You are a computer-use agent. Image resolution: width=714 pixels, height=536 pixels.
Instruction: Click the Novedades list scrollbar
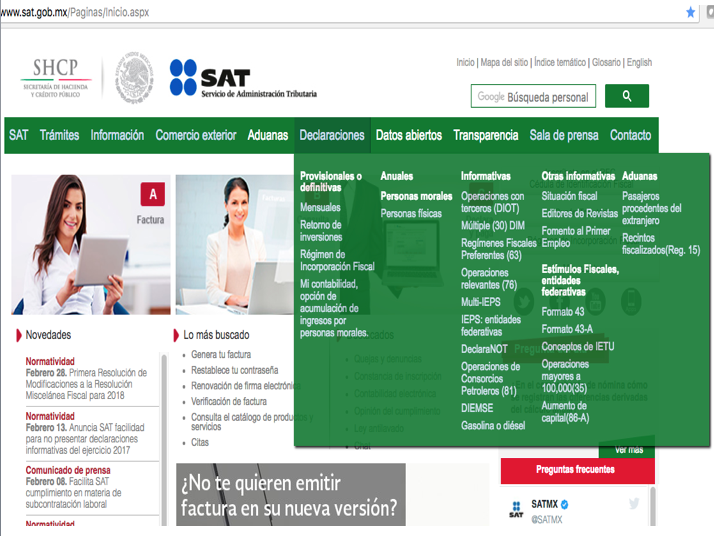(x=164, y=439)
